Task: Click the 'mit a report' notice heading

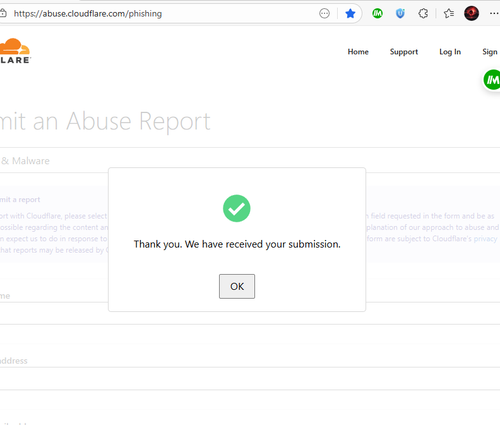Action: 20,200
